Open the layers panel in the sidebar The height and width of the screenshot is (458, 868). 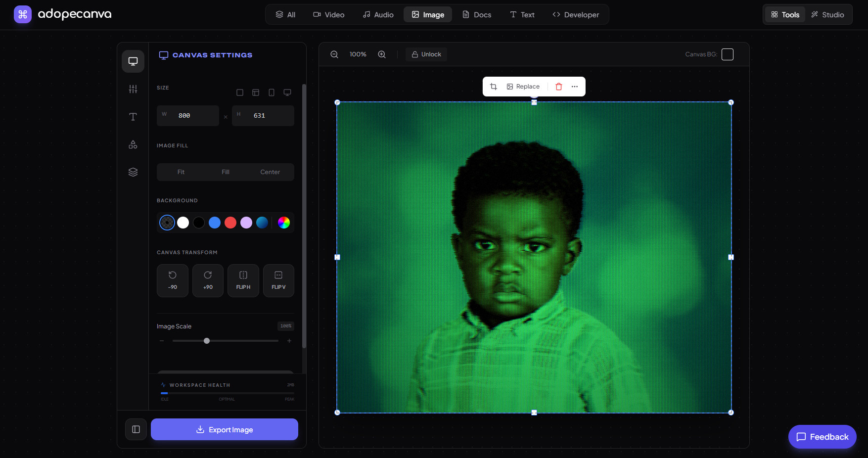(133, 172)
